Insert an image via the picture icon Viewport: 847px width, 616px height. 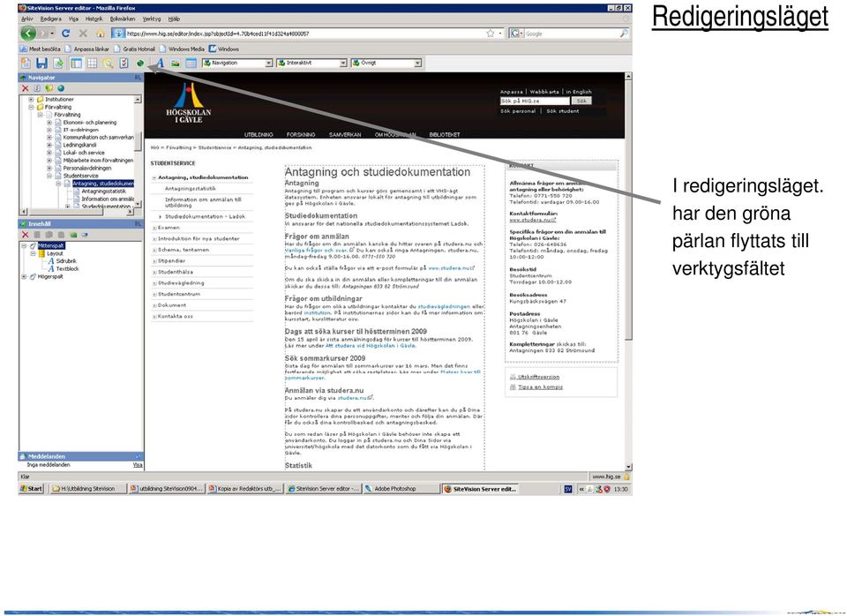175,64
